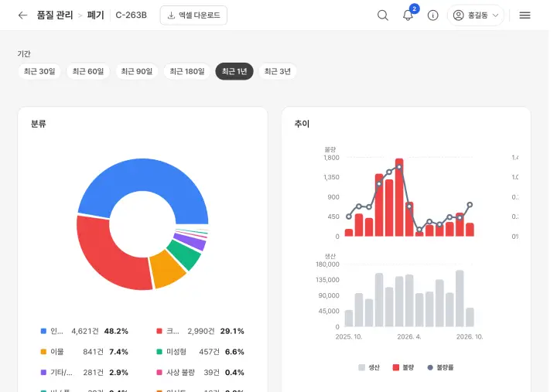Click the purple donut chart segment
This screenshot has height=392, width=557.
click(192, 240)
